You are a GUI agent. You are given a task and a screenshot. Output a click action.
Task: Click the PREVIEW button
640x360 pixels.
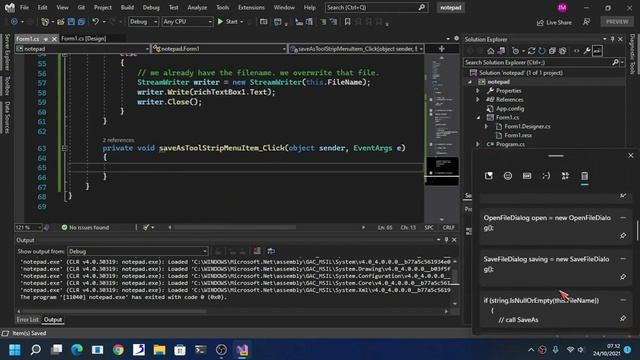(617, 22)
